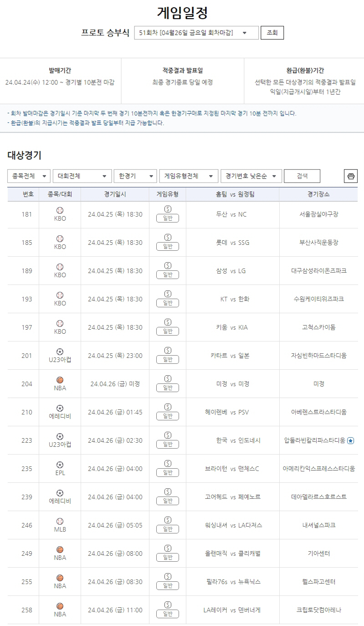Click the 게임유형 column header
This screenshot has height=626, width=364.
pyautogui.click(x=168, y=194)
